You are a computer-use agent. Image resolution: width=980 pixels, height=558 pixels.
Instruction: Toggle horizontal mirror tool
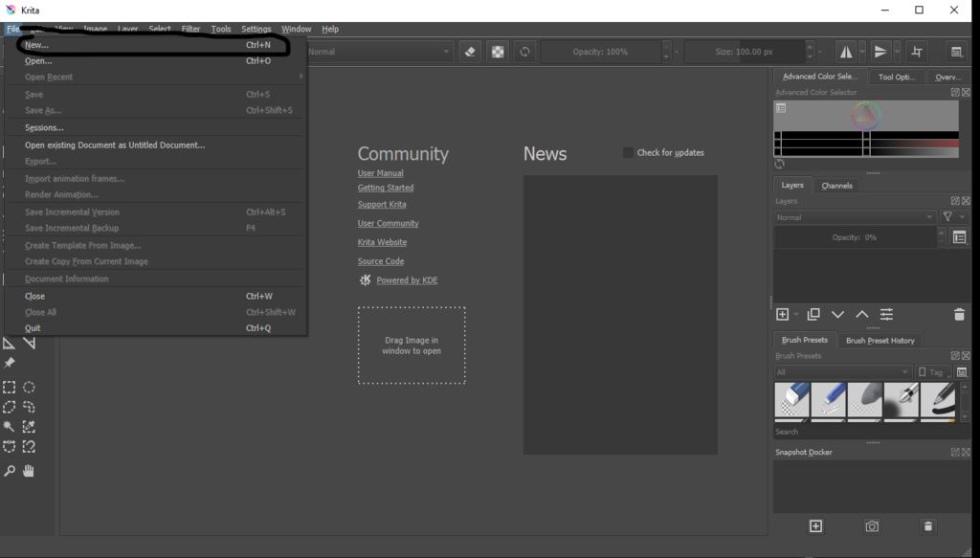coord(846,52)
